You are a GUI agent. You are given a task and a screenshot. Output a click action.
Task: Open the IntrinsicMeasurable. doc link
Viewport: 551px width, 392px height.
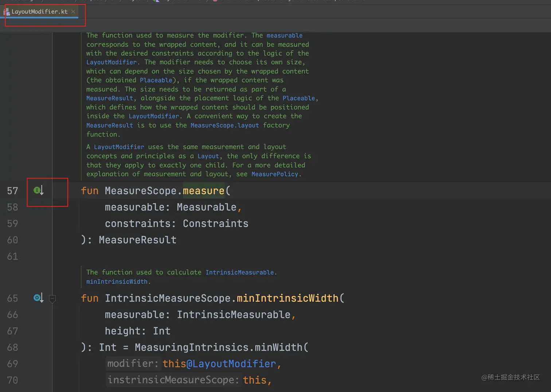tap(241, 273)
